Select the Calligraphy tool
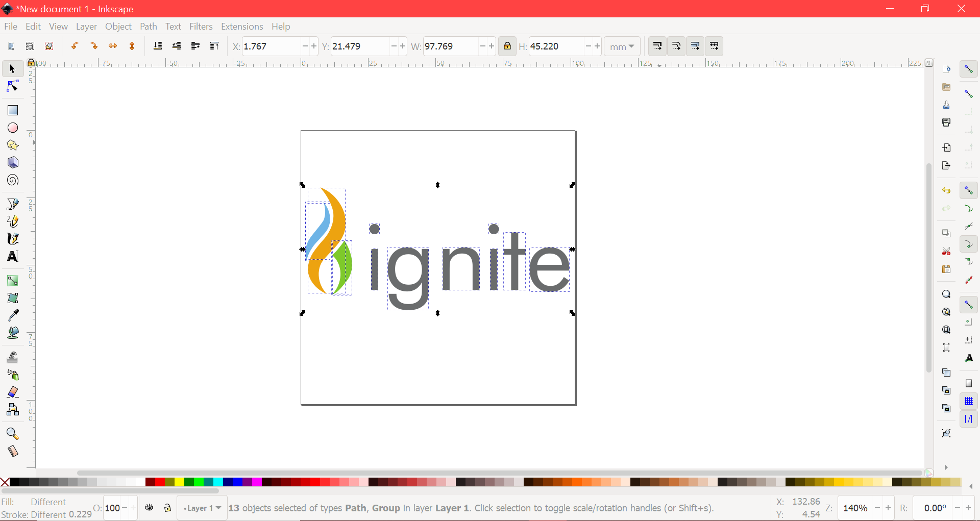 click(x=13, y=239)
